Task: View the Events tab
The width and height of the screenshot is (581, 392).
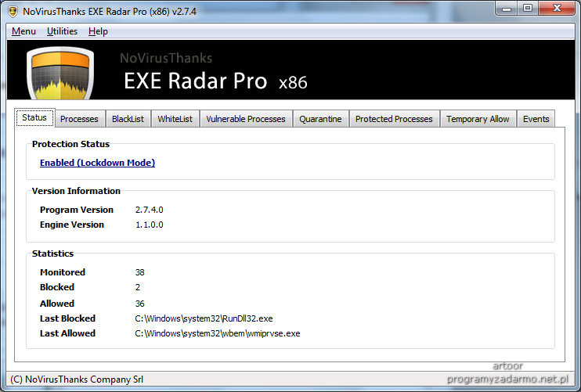Action: 536,119
